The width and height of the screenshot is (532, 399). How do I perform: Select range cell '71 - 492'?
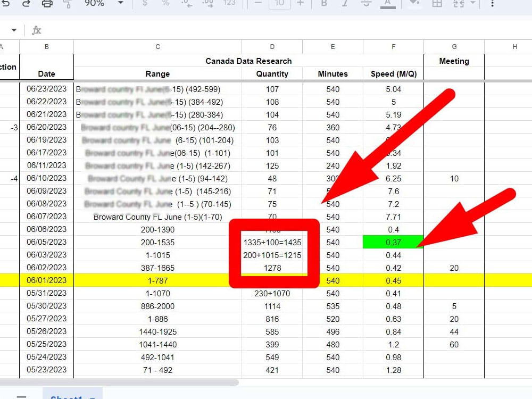[x=158, y=370]
